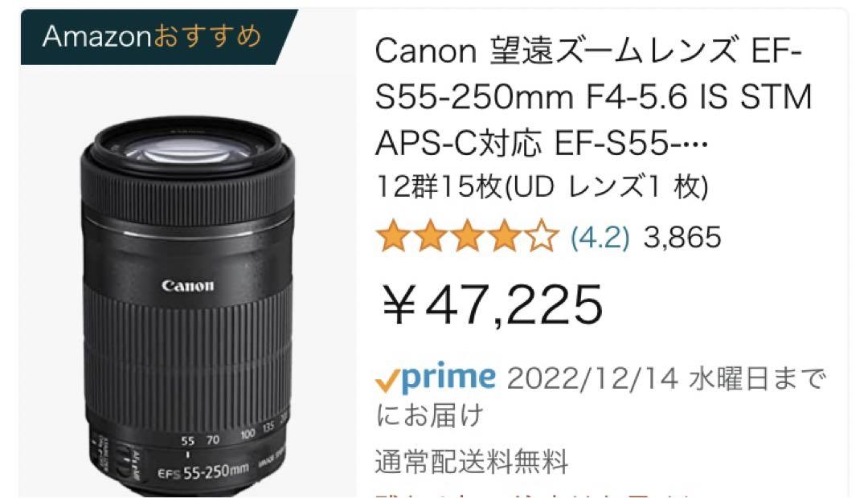Click the third gold rating star
This screenshot has width=868, height=498.
[468, 236]
